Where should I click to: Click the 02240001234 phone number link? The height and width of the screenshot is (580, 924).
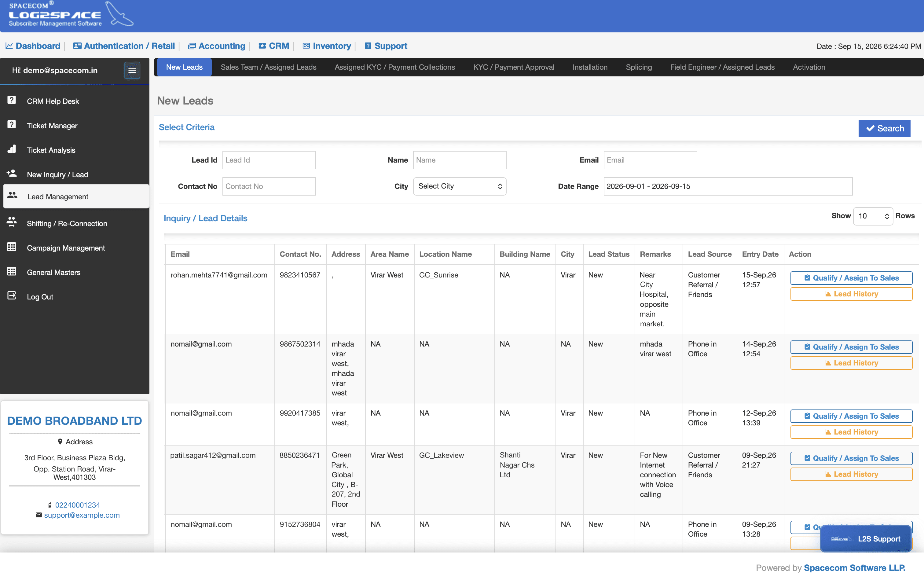(x=78, y=505)
